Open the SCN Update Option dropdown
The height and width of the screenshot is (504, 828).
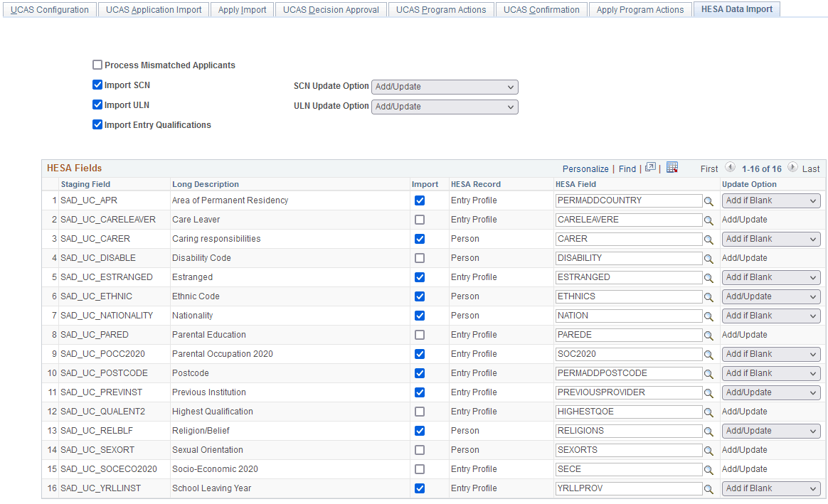[x=445, y=87]
